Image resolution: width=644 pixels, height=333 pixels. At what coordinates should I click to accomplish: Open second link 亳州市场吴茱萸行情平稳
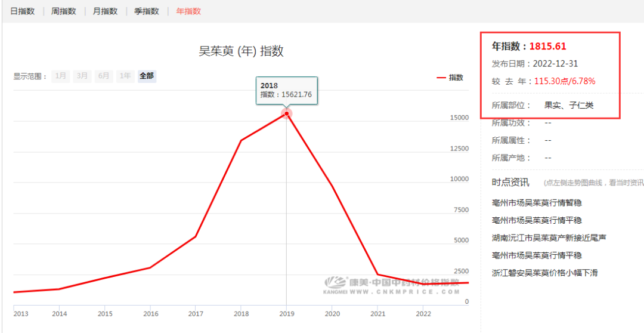(x=537, y=220)
